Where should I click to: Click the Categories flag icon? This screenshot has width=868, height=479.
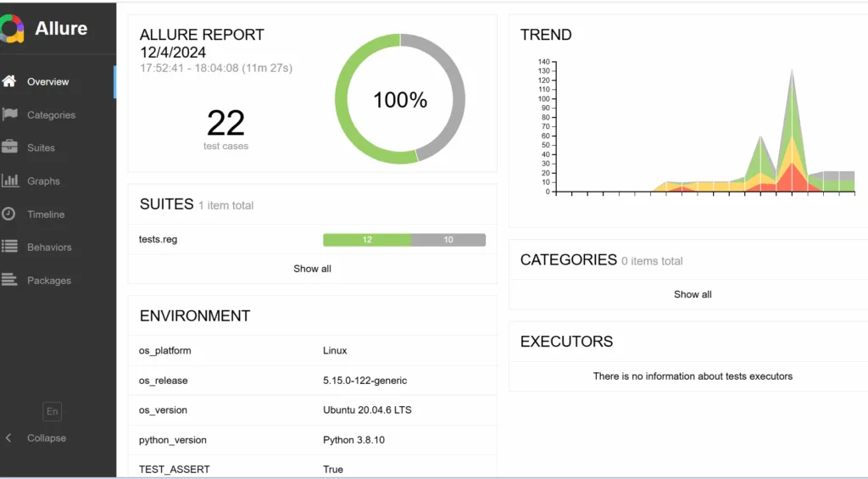click(10, 114)
